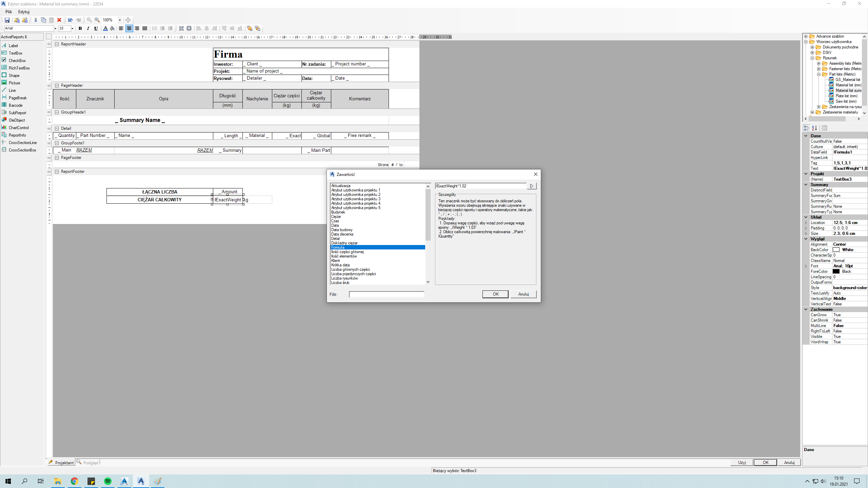The height and width of the screenshot is (488, 868).
Task: Collapse the Detail section
Action: (x=57, y=128)
